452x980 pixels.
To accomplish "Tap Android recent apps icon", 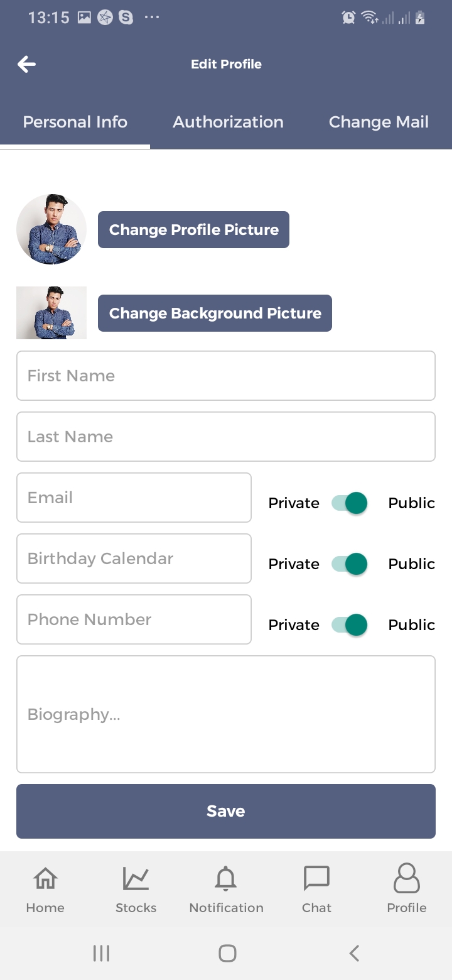I will (101, 953).
